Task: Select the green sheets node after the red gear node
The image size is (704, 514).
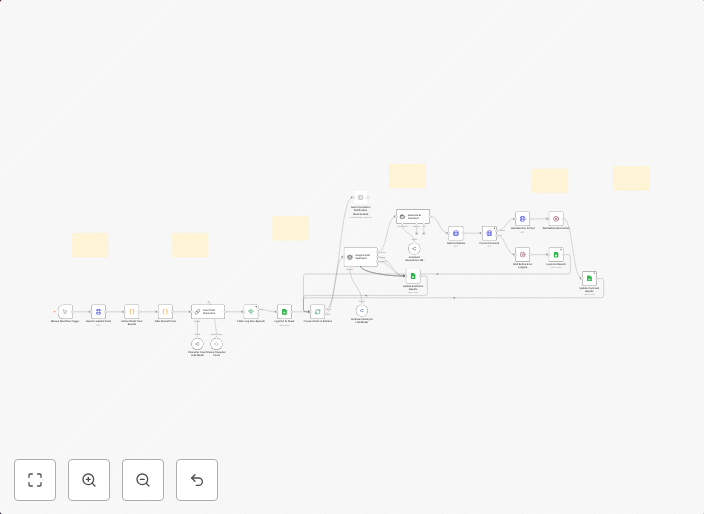Action: tap(556, 255)
